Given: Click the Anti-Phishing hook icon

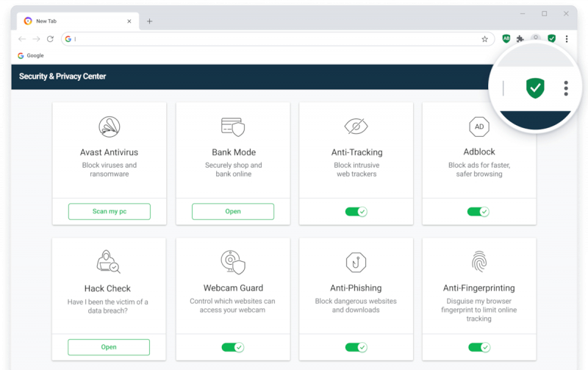Looking at the screenshot, I should pyautogui.click(x=356, y=262).
